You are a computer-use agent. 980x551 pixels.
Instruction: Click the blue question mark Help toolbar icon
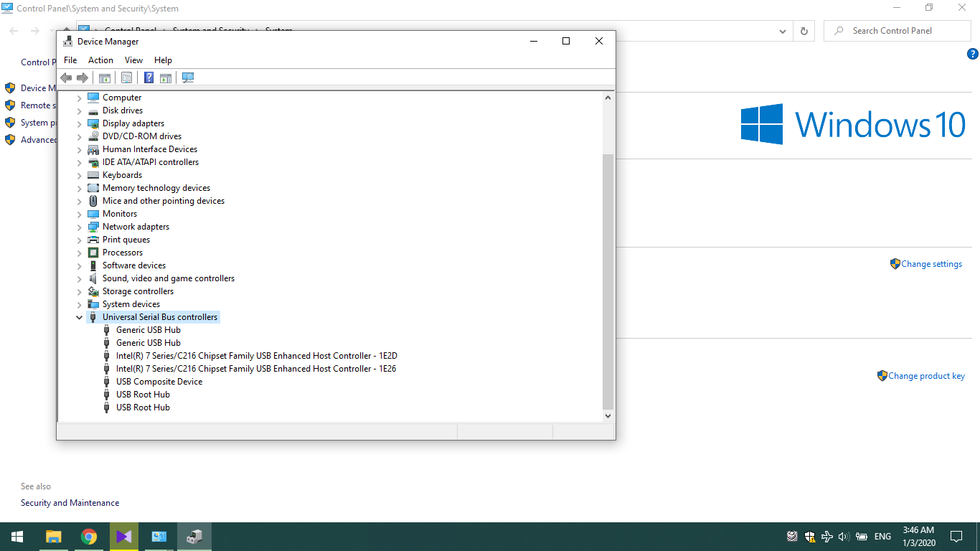click(149, 77)
